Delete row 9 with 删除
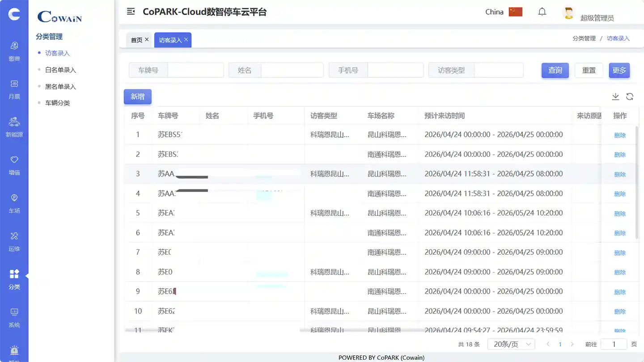Image resolution: width=644 pixels, height=362 pixels. coord(620,292)
